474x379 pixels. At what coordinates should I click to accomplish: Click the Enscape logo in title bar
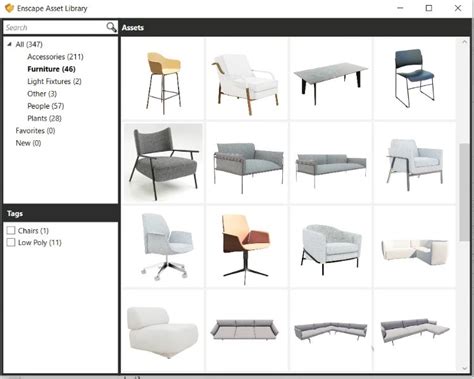9,8
